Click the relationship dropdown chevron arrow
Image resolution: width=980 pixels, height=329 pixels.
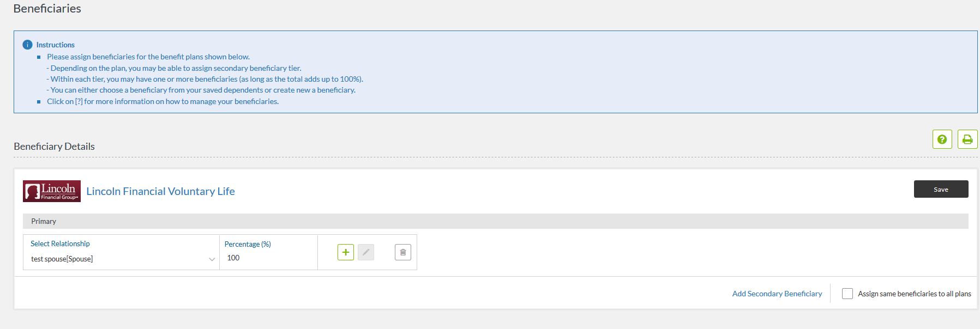[x=212, y=259]
